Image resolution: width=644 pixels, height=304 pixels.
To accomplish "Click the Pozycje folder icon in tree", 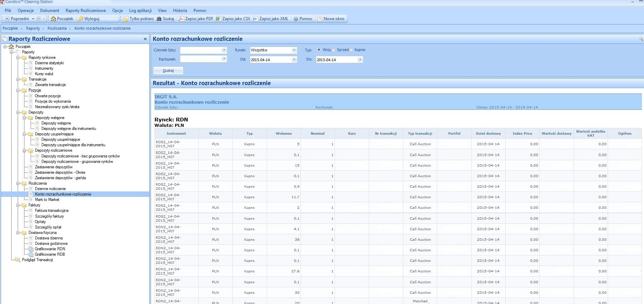I will (x=24, y=90).
